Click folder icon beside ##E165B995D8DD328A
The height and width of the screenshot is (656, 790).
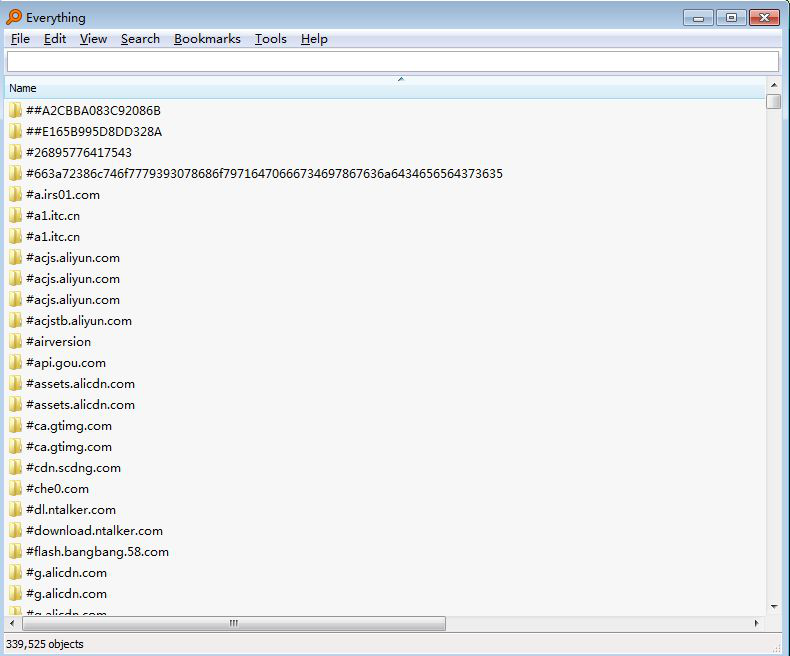click(x=16, y=132)
